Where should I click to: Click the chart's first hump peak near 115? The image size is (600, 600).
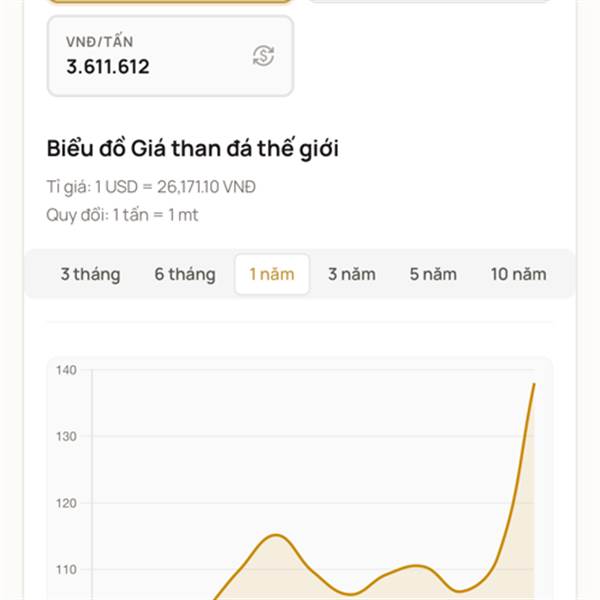pyautogui.click(x=275, y=535)
